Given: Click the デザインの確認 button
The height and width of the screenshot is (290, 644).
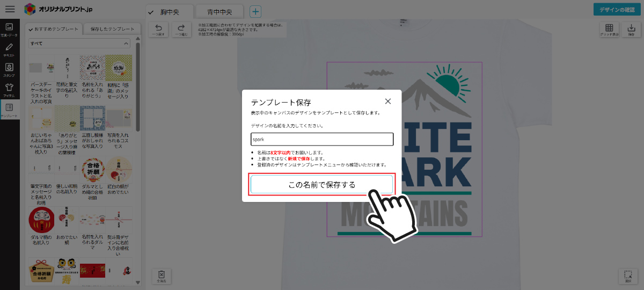Looking at the screenshot, I should 617,9.
